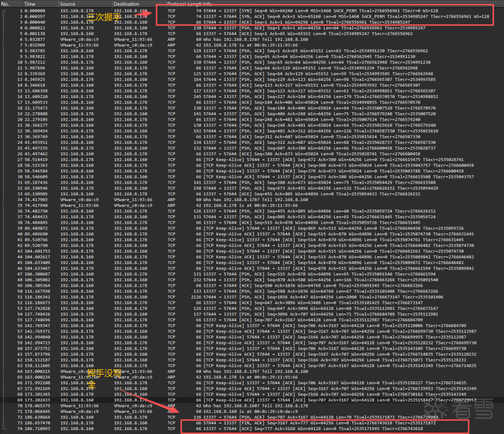Select packet 53 at time 127.742828
Screen dimensions: 504x434
coord(252,308)
